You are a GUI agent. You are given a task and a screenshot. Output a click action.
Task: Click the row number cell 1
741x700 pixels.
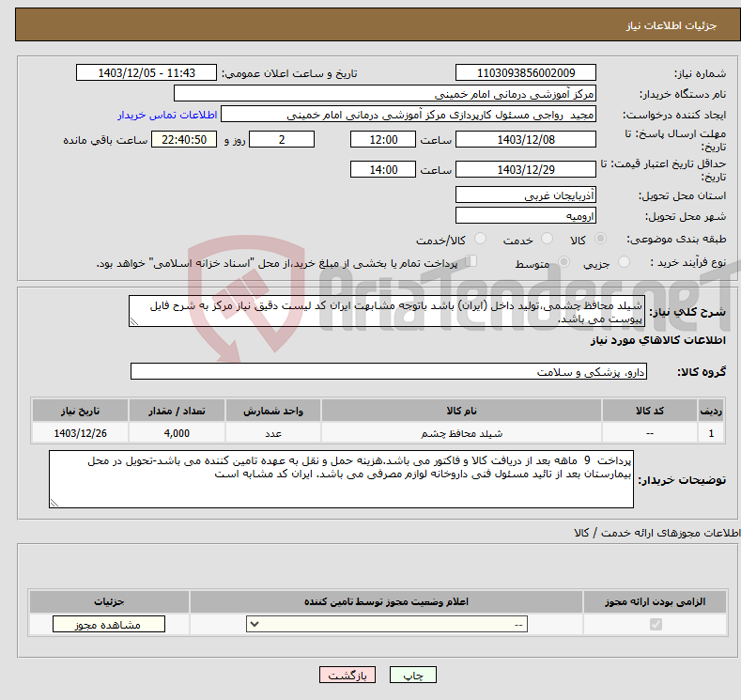pos(711,433)
